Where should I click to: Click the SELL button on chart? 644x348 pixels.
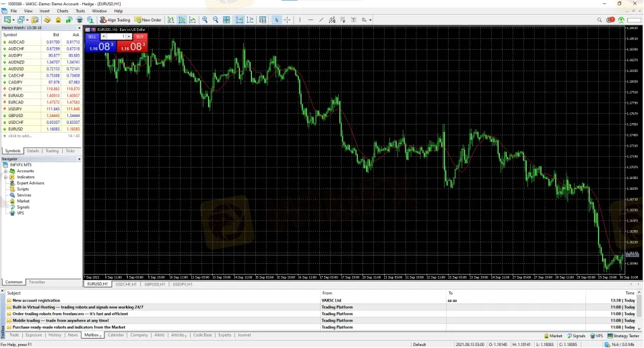click(92, 36)
